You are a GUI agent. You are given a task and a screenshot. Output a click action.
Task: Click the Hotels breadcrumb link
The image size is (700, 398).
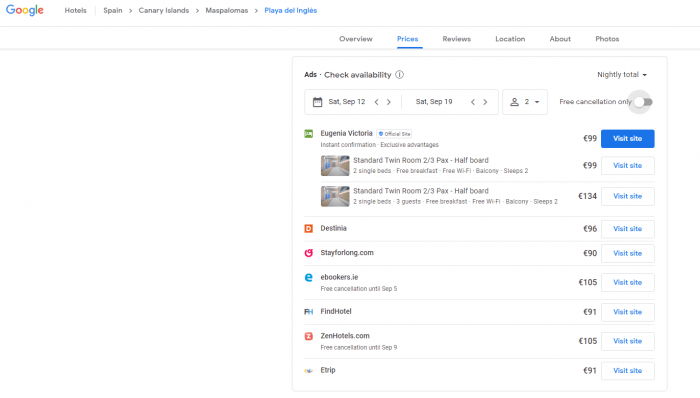75,10
